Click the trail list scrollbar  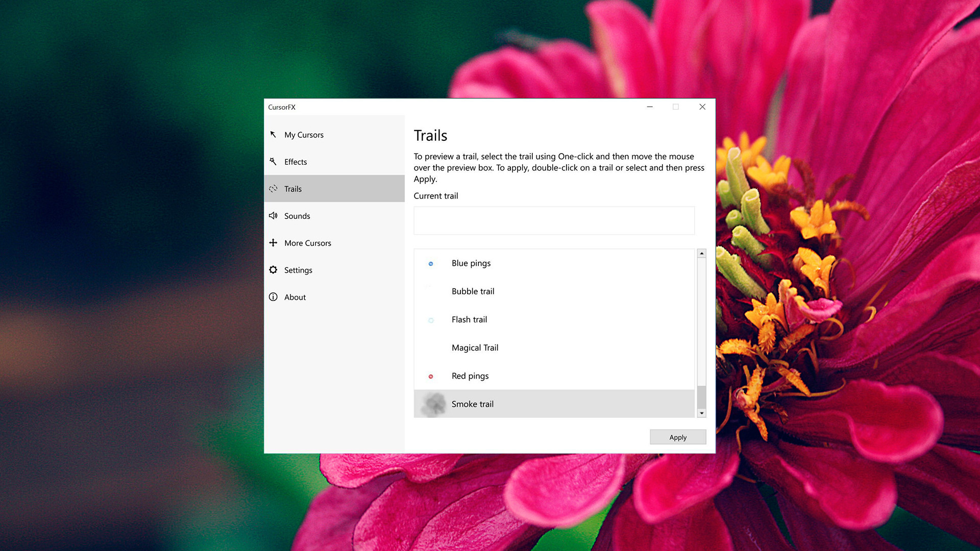tap(702, 332)
